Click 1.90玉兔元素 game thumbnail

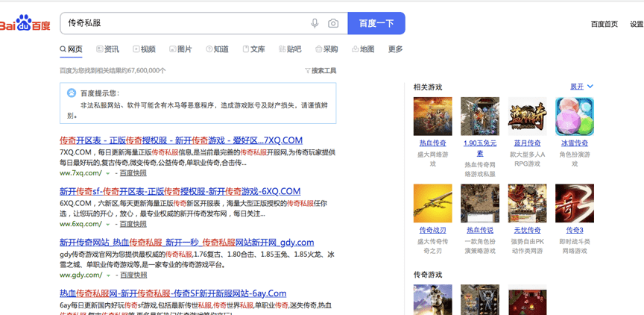click(480, 116)
